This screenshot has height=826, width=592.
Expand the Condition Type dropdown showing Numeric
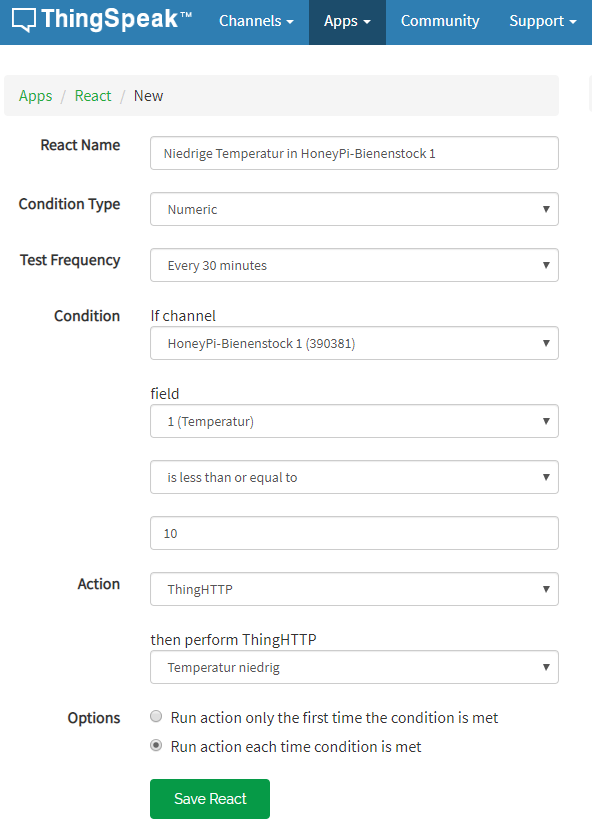354,209
